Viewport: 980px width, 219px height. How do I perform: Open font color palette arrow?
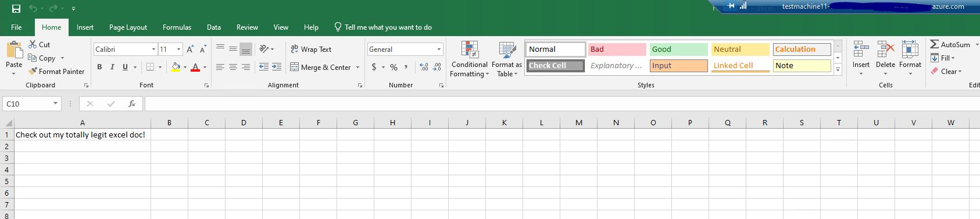pos(205,67)
